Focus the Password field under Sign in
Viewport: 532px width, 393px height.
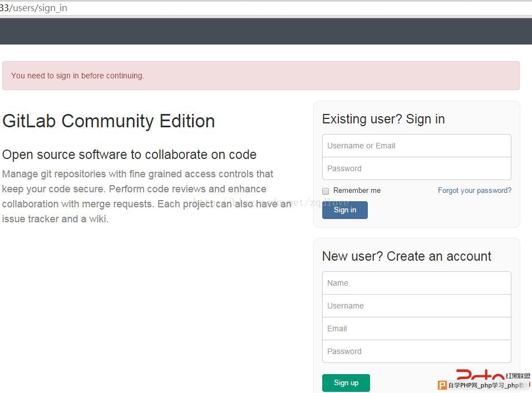click(417, 168)
